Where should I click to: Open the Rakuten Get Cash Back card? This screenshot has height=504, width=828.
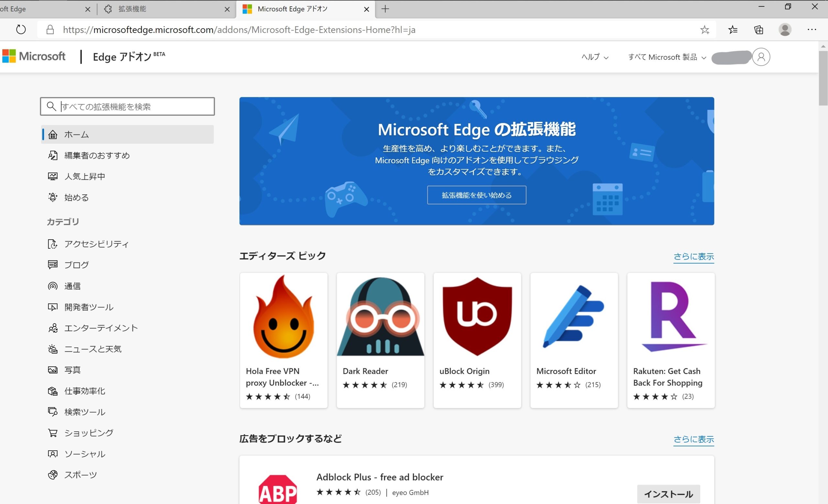click(x=671, y=340)
